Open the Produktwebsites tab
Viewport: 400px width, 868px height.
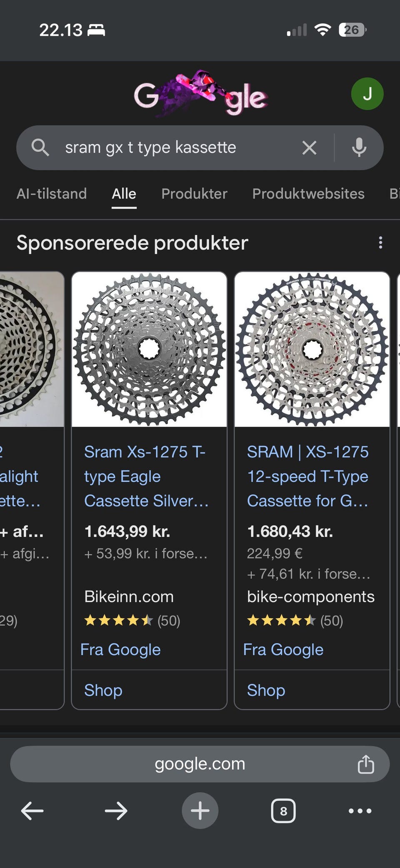308,194
